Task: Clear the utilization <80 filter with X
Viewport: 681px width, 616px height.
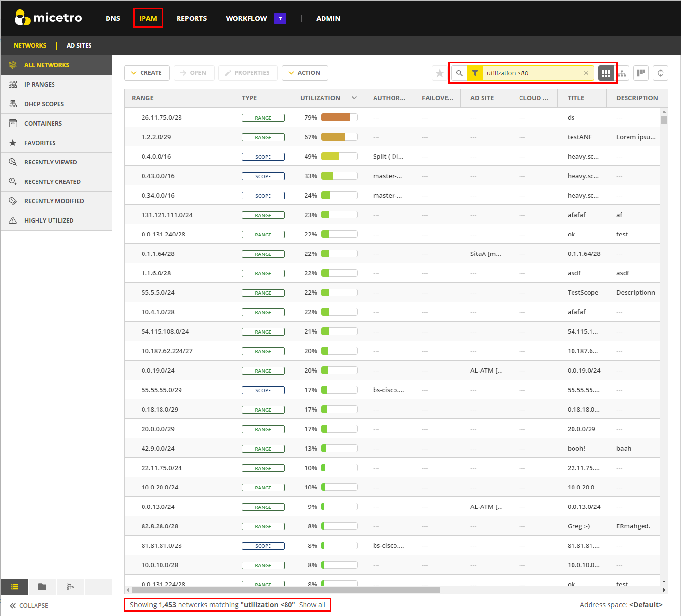Action: pos(586,73)
